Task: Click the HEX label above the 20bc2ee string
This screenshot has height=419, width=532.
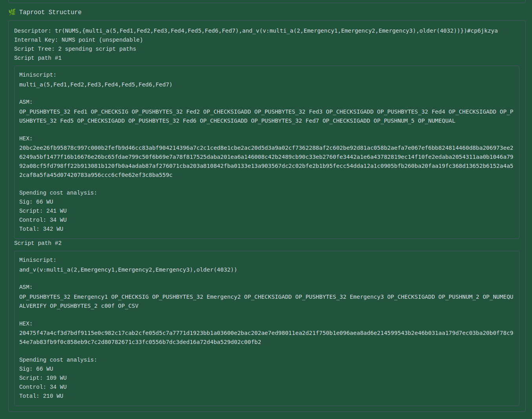Action: coord(26,138)
